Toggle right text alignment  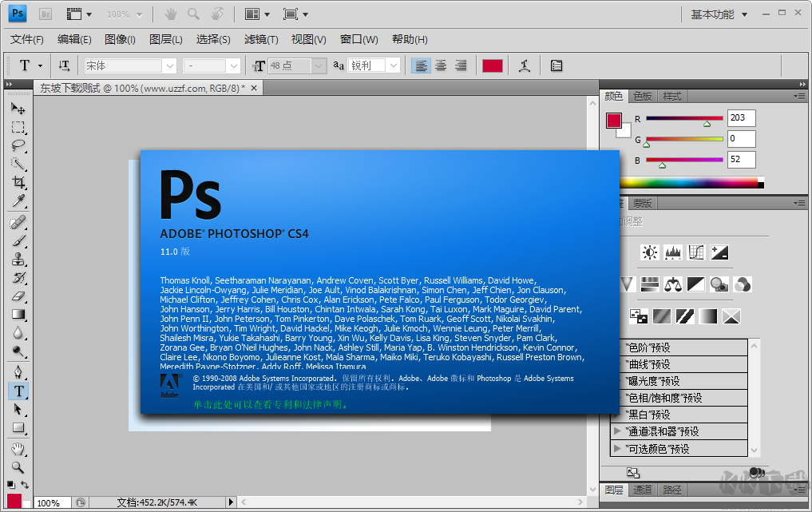(460, 65)
